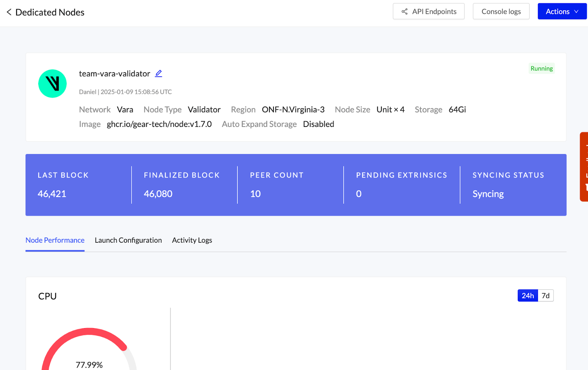Click the Running status badge

(x=541, y=68)
